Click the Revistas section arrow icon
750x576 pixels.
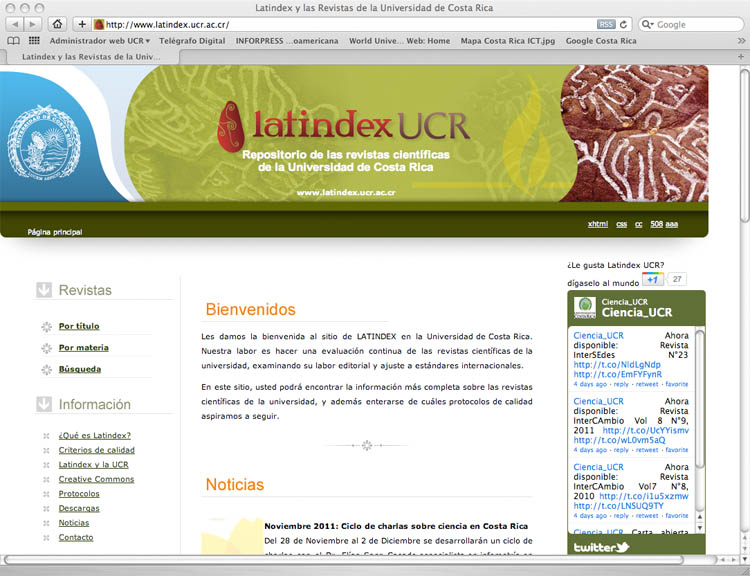coord(44,290)
